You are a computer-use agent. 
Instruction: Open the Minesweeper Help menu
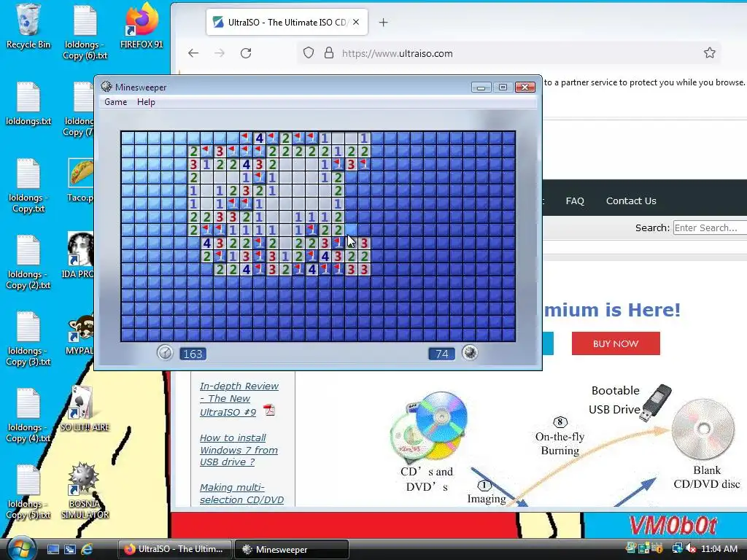[x=146, y=102]
